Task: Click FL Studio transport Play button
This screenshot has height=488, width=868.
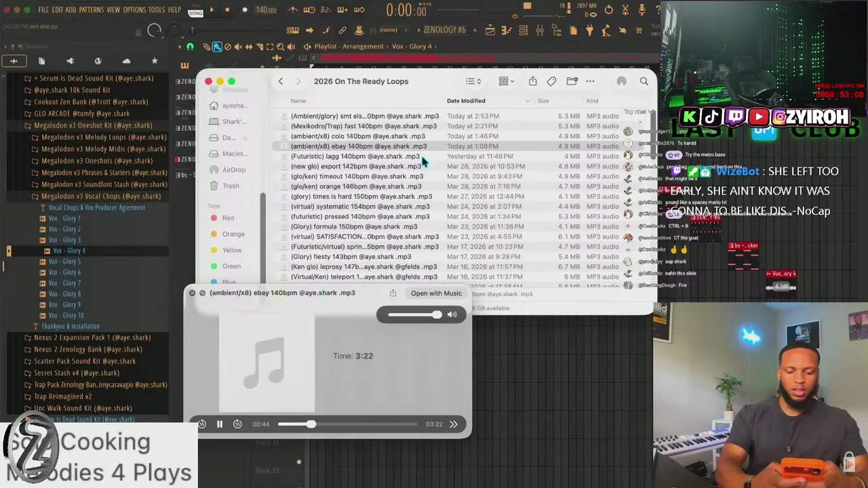Action: click(212, 10)
